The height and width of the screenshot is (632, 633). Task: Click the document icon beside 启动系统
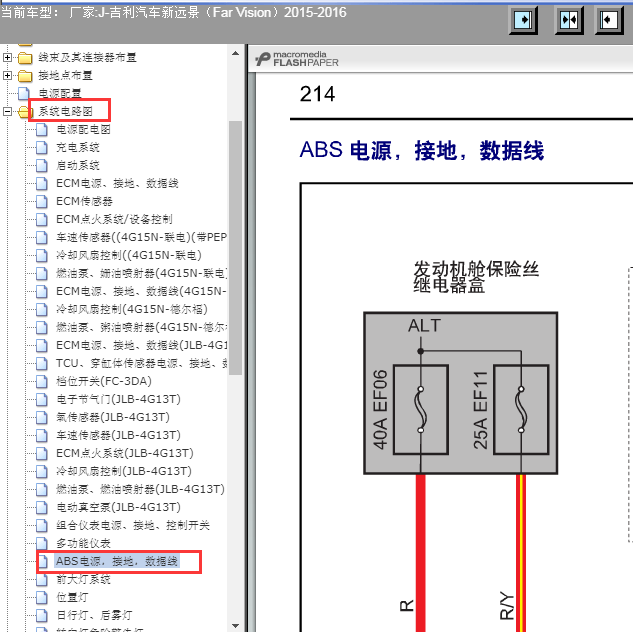coord(42,165)
